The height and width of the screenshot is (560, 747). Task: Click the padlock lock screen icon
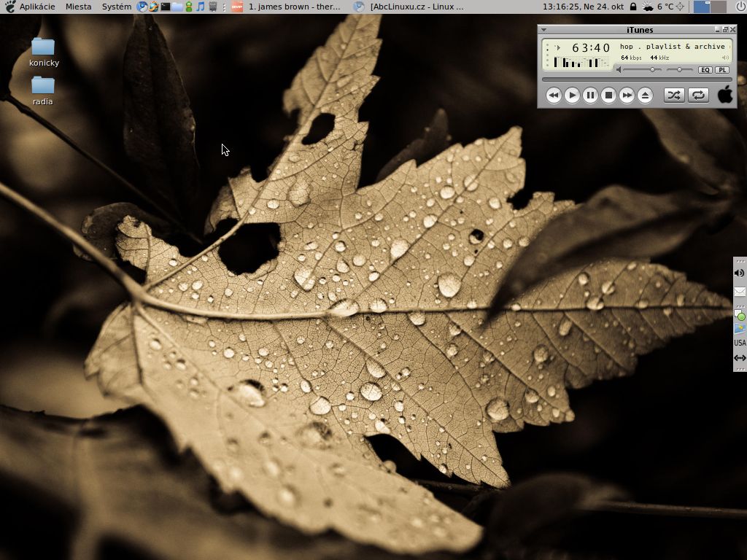click(x=633, y=7)
